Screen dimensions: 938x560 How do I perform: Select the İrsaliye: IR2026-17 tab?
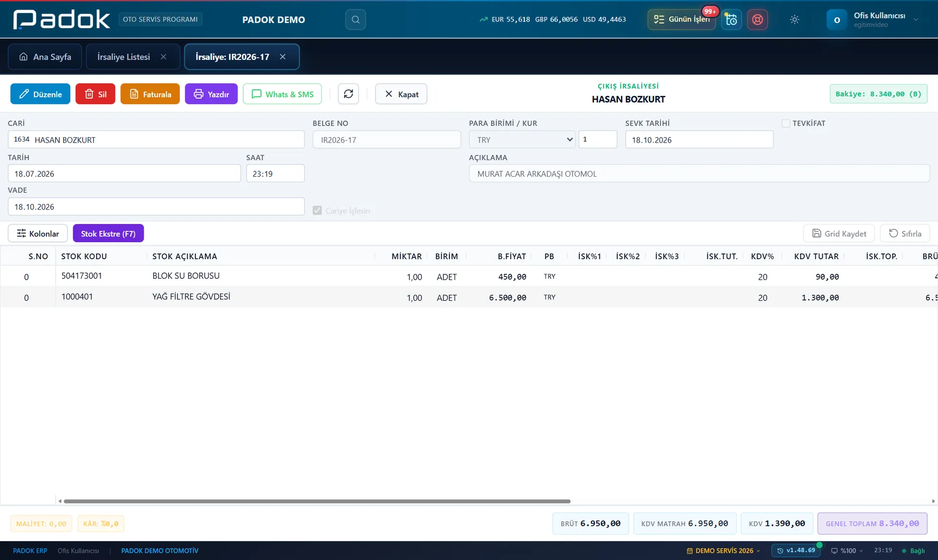pos(233,57)
